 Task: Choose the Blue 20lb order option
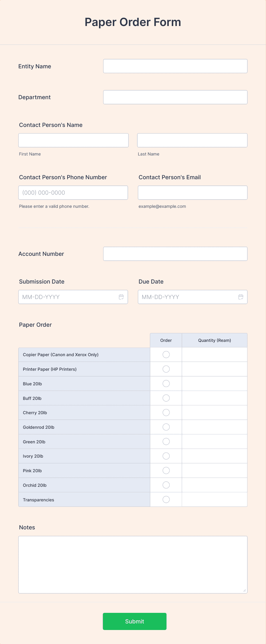166,384
